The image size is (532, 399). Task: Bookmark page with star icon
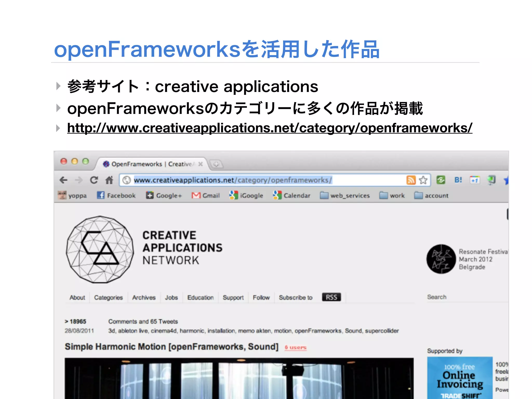click(423, 180)
